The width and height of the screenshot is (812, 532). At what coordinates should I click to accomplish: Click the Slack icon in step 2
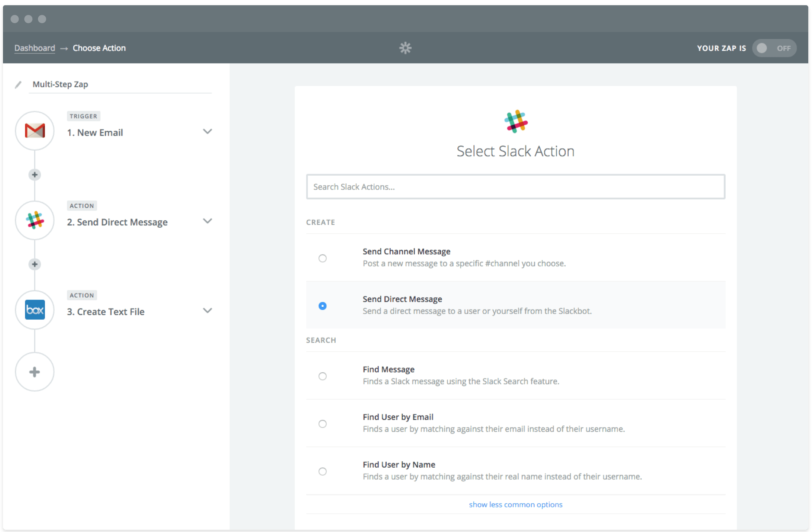35,220
